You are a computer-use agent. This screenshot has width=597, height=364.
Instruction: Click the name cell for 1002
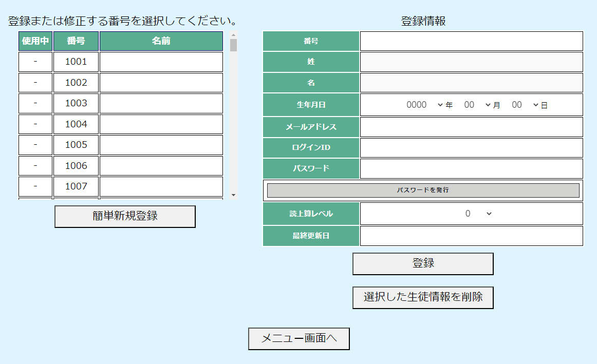[161, 83]
